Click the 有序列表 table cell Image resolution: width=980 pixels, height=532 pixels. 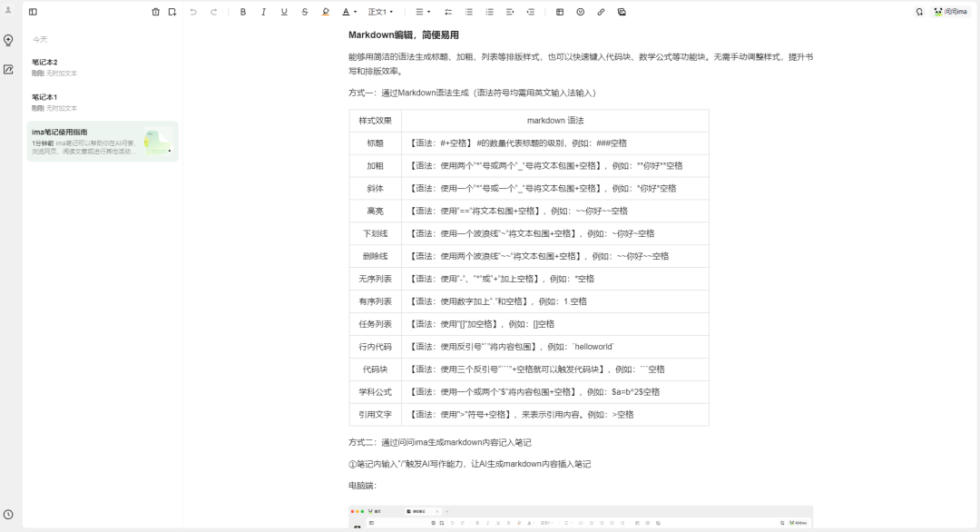tap(375, 301)
